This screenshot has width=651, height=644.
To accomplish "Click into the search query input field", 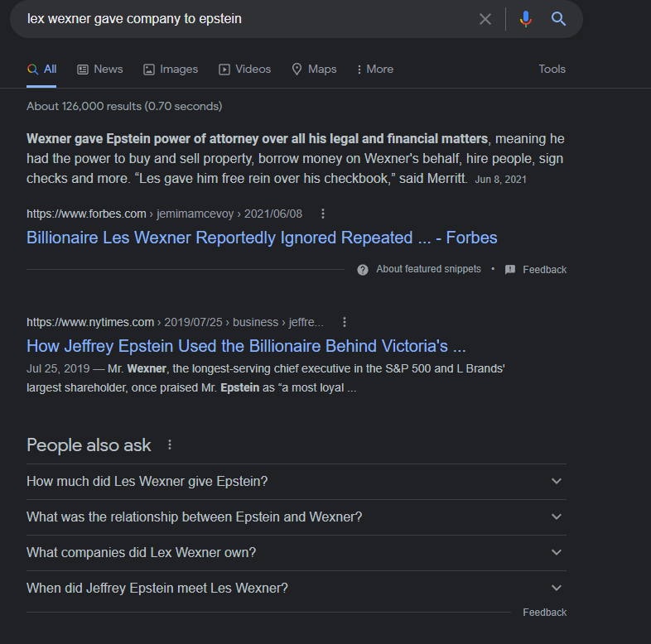I will tap(249, 19).
